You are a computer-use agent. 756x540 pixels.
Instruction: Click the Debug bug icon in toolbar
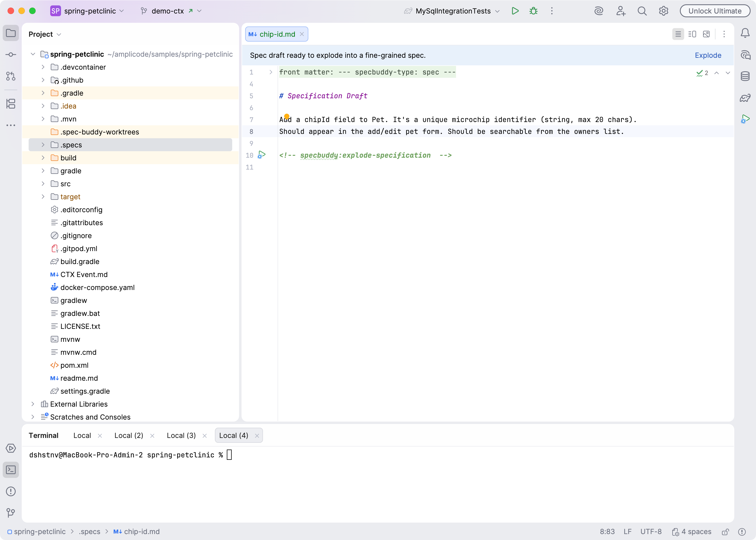[x=533, y=11]
